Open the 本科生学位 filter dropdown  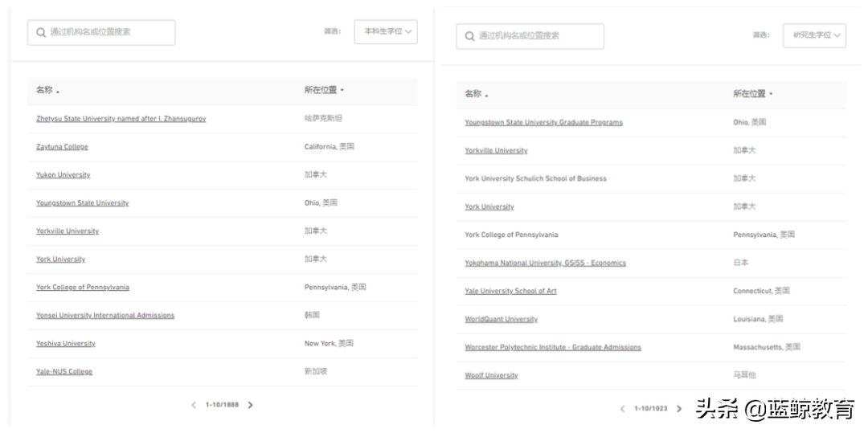pyautogui.click(x=386, y=32)
